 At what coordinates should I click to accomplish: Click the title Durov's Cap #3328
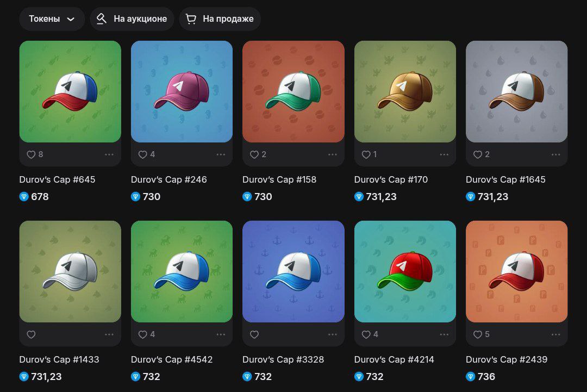(x=283, y=359)
